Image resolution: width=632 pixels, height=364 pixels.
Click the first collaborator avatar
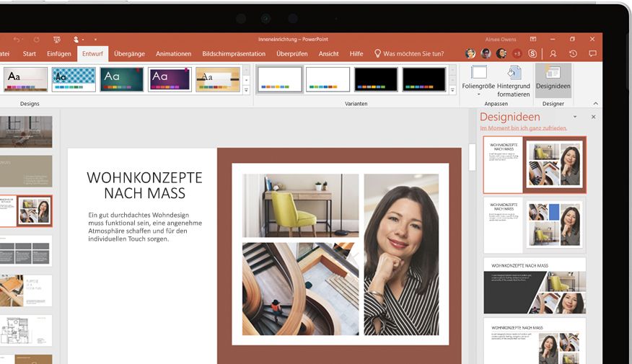470,53
